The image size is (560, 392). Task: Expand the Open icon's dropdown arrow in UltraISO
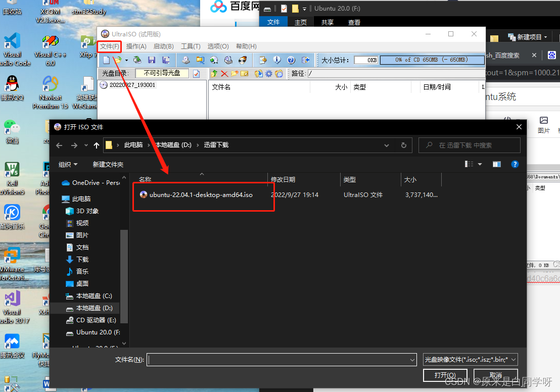pos(126,60)
